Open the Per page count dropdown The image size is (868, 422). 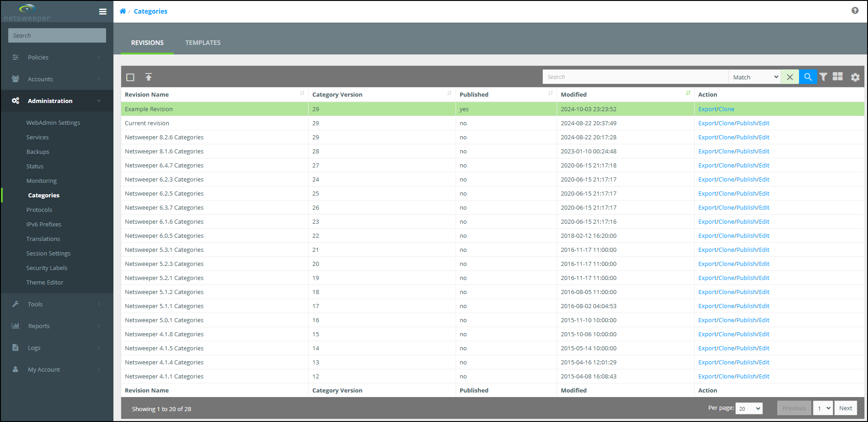tap(749, 408)
